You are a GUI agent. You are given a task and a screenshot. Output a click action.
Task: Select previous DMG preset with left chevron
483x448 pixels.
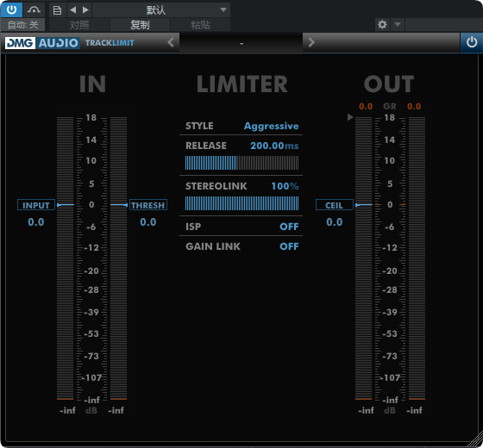171,42
